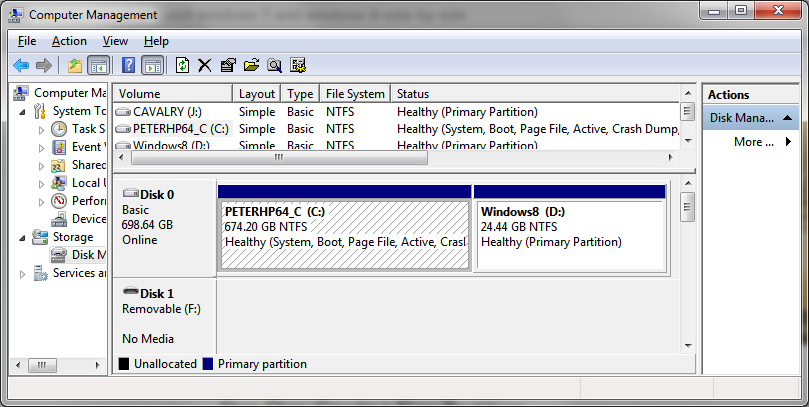Open the Action menu
The height and width of the screenshot is (407, 809).
[69, 41]
